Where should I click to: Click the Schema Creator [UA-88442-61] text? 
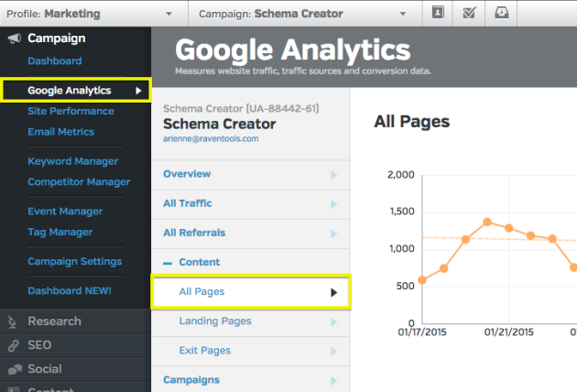pos(241,109)
